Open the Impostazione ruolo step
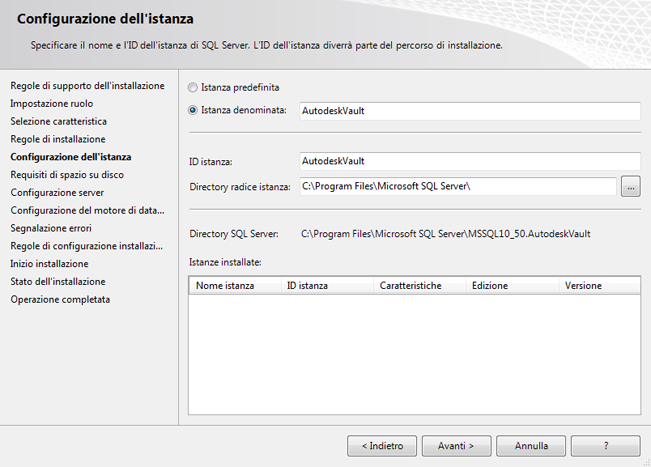 pos(51,103)
